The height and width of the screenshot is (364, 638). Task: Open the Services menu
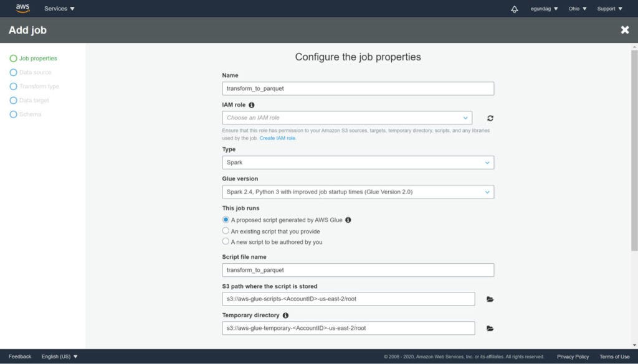point(59,9)
